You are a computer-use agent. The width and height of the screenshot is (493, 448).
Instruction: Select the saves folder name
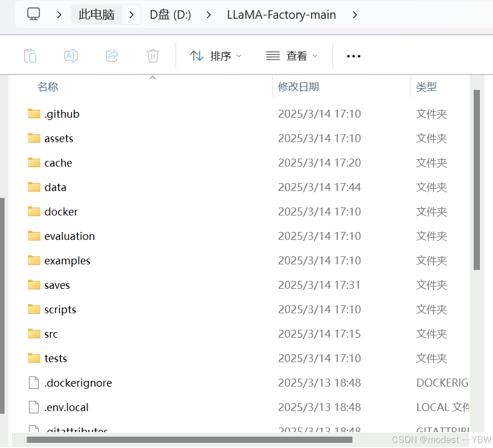(57, 285)
